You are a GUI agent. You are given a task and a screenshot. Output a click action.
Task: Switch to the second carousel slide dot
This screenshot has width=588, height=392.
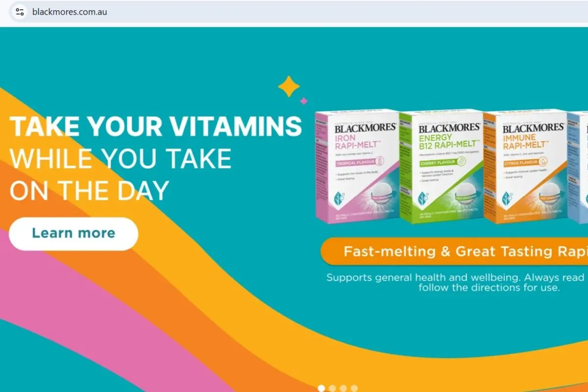[x=332, y=388]
